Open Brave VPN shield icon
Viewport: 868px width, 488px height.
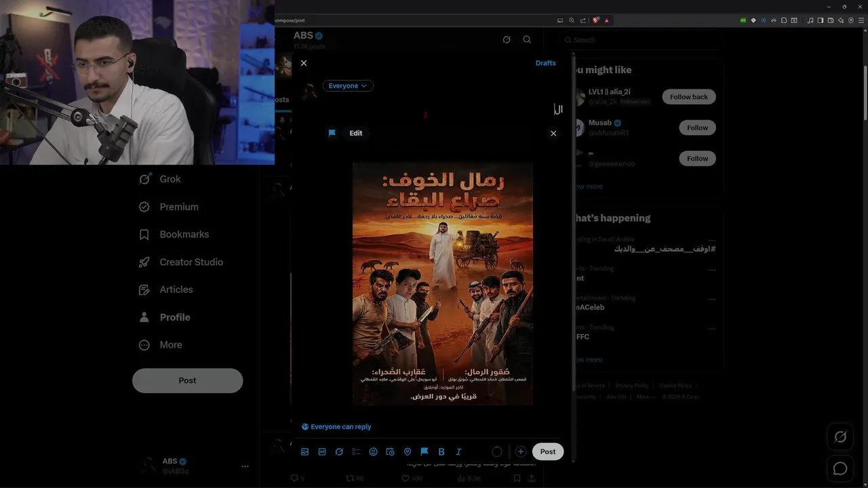tap(851, 20)
